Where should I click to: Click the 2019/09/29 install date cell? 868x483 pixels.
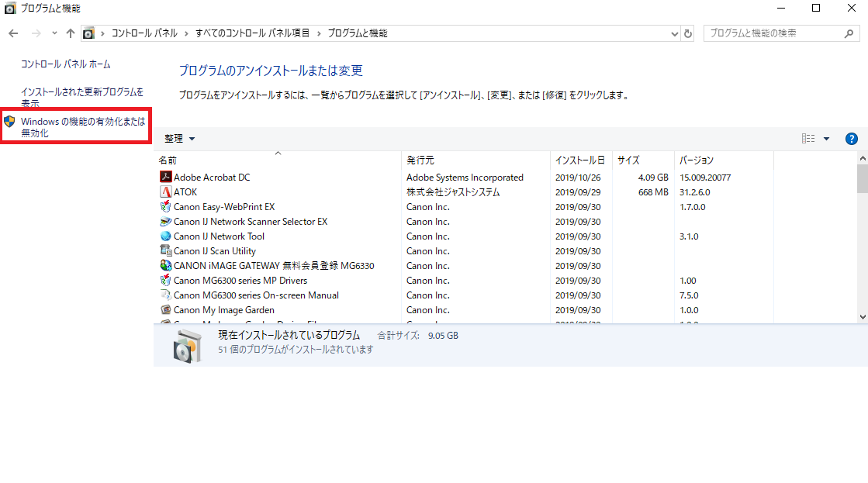point(578,192)
